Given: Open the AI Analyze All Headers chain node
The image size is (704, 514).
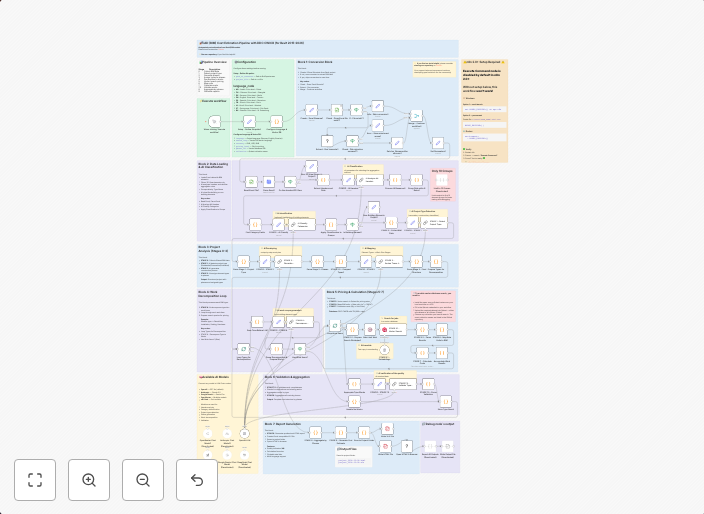Looking at the screenshot, I should coord(371,180).
